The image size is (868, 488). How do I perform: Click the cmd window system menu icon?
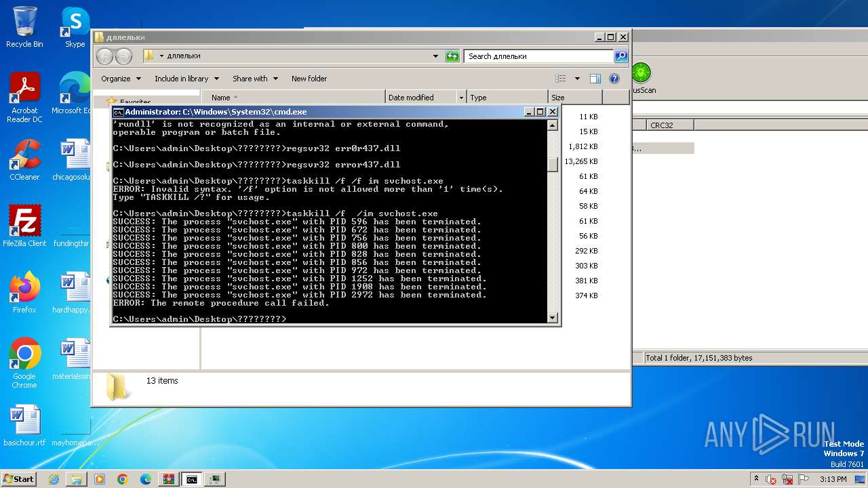pos(118,112)
